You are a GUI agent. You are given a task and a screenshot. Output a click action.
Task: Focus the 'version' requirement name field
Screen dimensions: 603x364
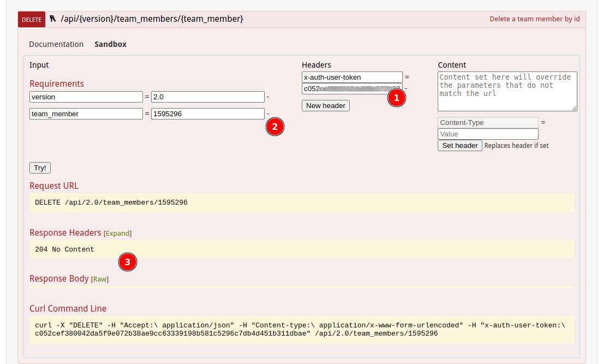[86, 97]
